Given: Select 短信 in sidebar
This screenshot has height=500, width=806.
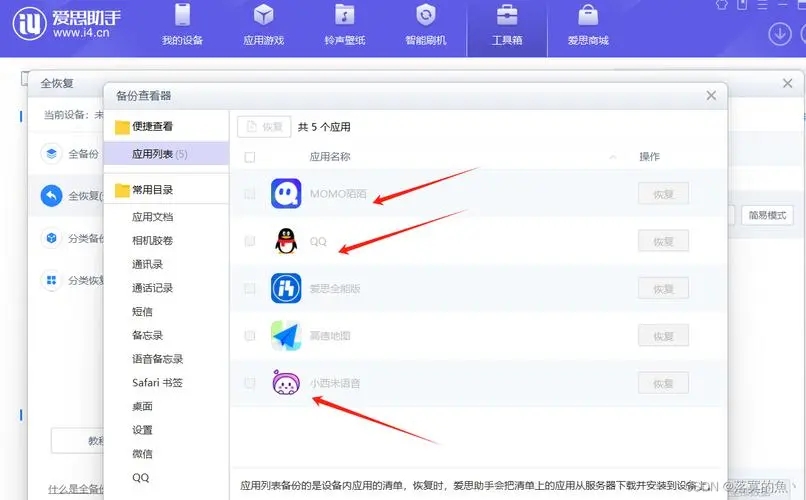Looking at the screenshot, I should point(142,311).
